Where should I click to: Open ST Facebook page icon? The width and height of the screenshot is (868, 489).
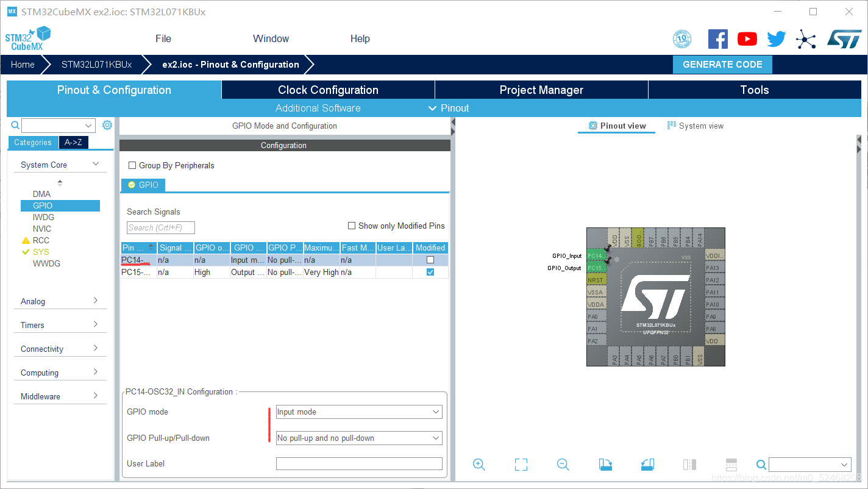pos(718,39)
